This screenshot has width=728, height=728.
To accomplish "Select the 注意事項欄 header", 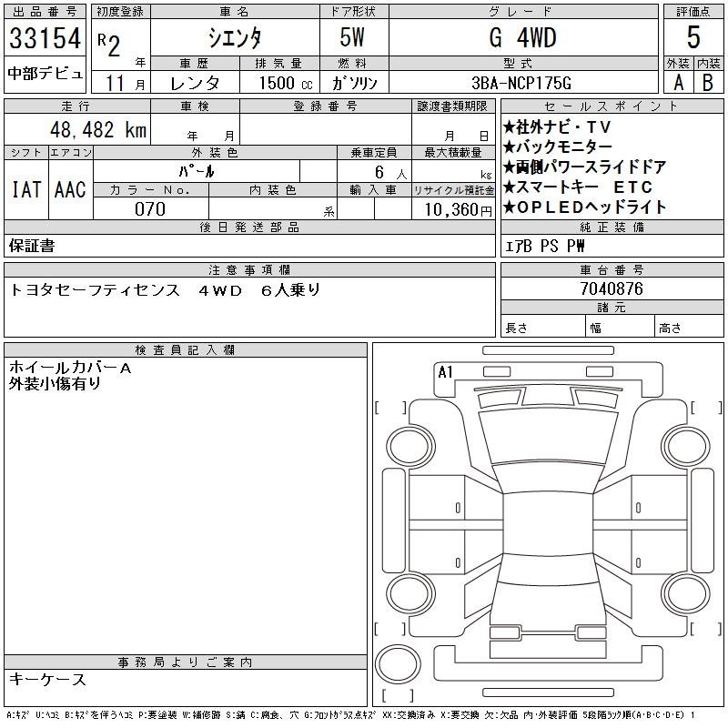I will pos(249,269).
